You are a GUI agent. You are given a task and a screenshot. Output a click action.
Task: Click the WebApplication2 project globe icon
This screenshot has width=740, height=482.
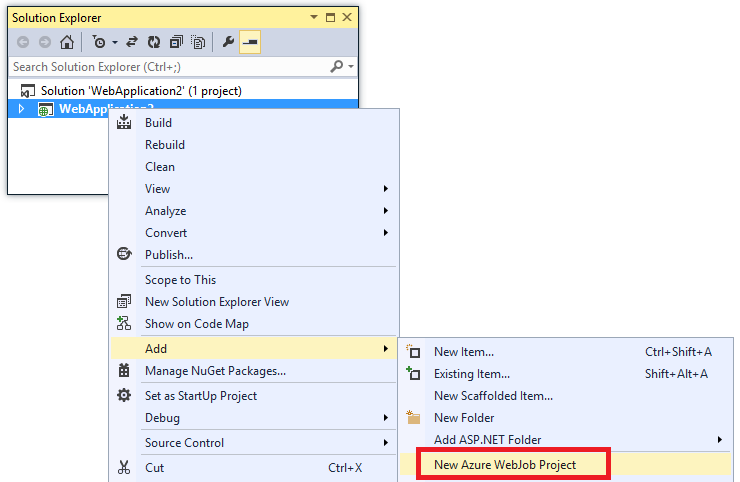tap(45, 110)
